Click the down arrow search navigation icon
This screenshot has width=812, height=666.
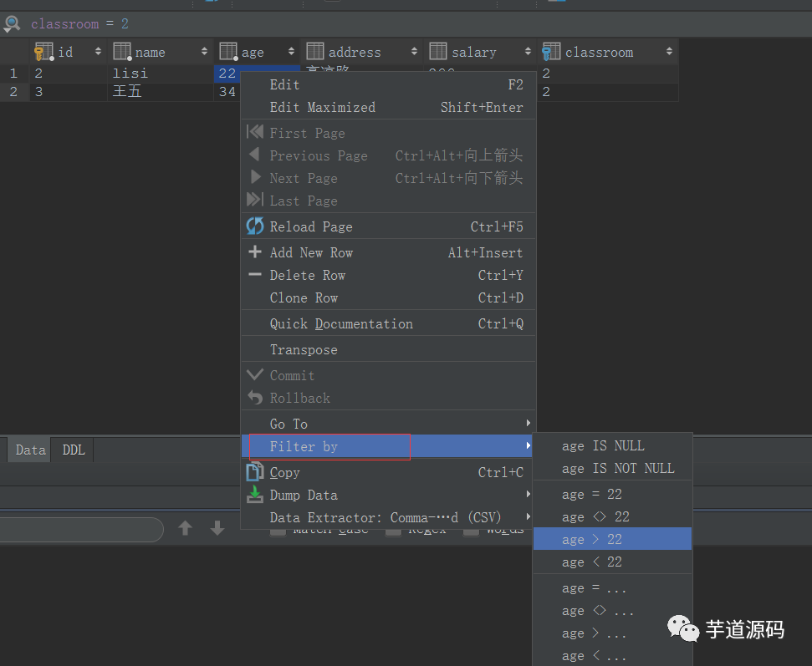point(217,528)
